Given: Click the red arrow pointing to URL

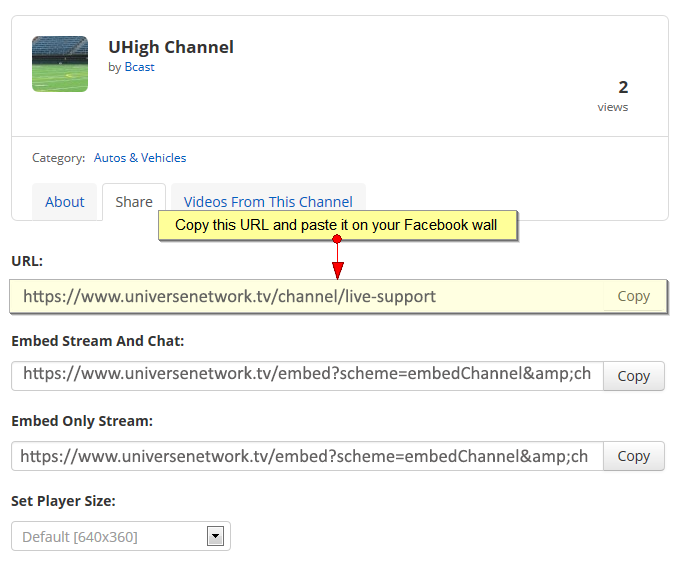Looking at the screenshot, I should click(337, 258).
